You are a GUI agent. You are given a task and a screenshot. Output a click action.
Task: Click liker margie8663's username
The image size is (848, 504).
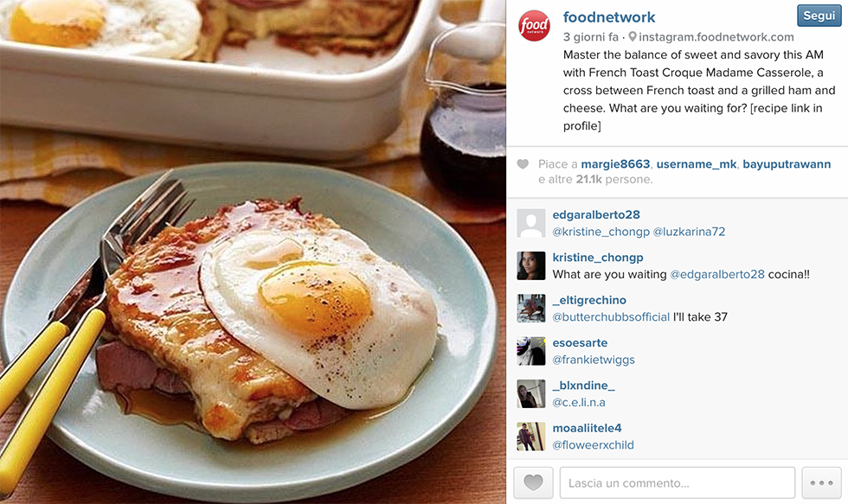[x=615, y=164]
